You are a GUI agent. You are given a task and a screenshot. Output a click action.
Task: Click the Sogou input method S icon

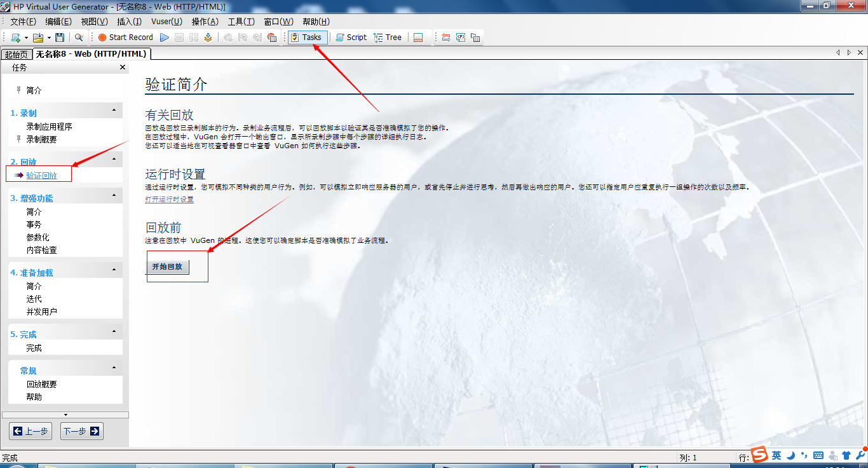[x=760, y=455]
